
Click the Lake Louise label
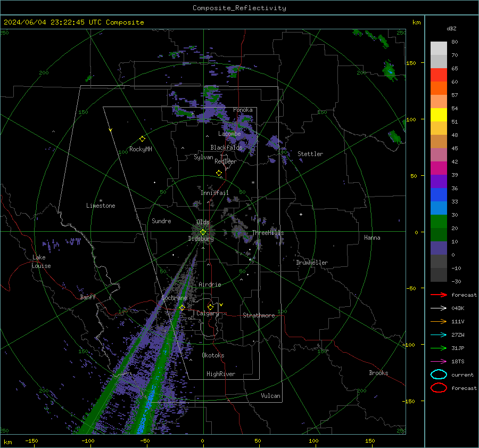click(x=41, y=262)
